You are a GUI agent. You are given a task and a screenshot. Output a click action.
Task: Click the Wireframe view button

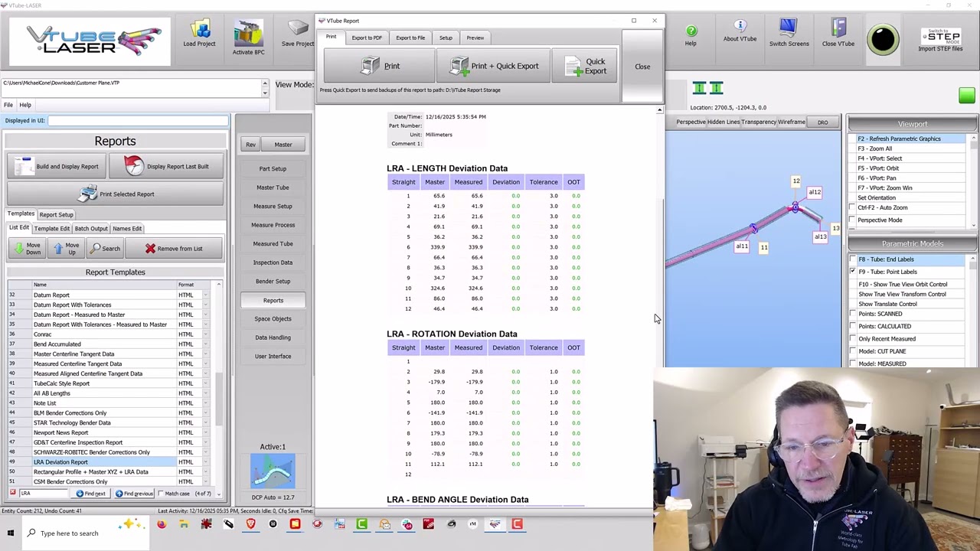pos(792,122)
